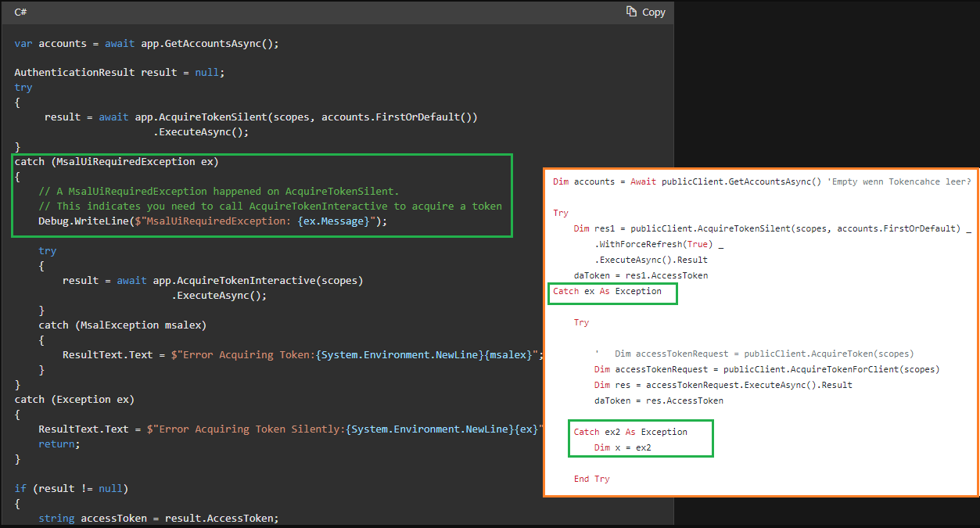Screen dimensions: 980x528
Task: Click comment 'A MsalUiRequiredException happened on AcquireTokenSilent'
Action: [x=219, y=191]
